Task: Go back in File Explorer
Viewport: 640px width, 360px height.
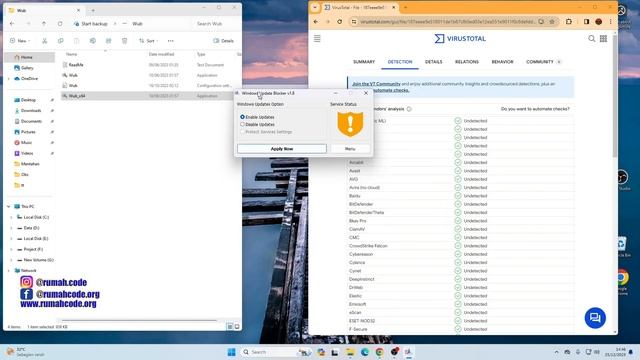Action: click(12, 24)
